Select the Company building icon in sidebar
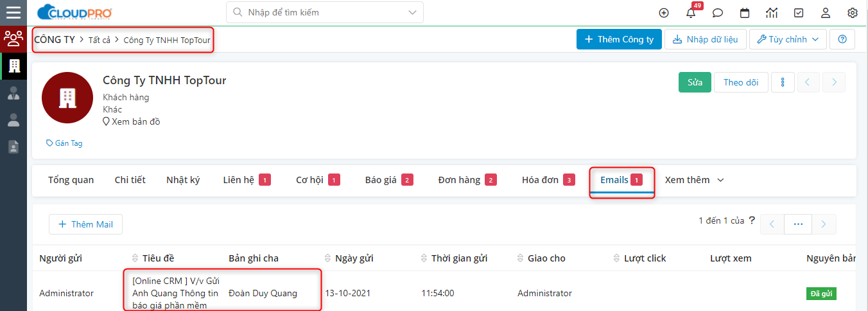The width and height of the screenshot is (868, 311). [x=13, y=66]
